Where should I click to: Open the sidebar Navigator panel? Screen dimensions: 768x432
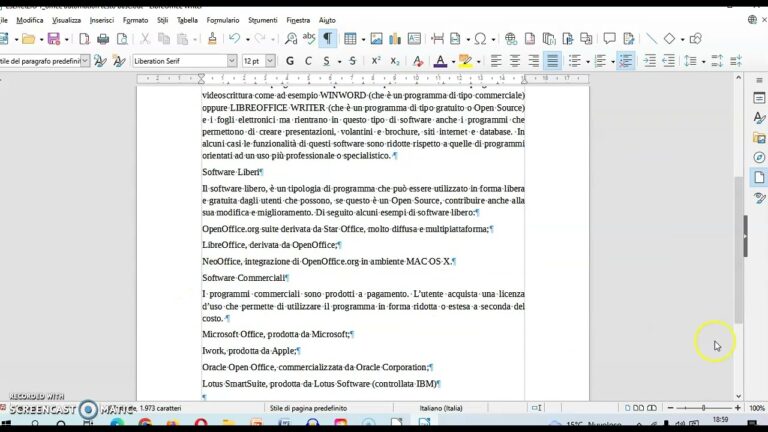(759, 157)
